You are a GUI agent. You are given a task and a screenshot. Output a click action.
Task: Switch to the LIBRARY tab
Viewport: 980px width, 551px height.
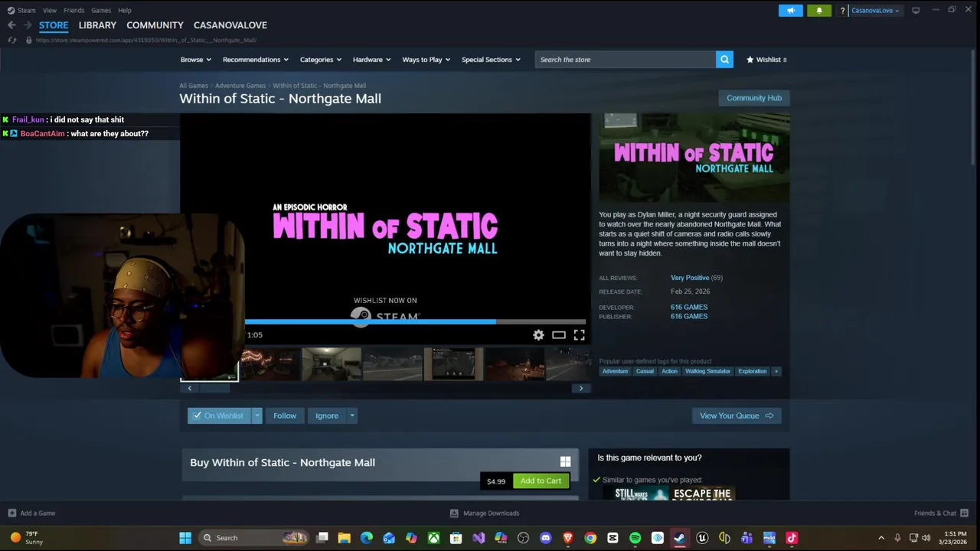click(x=97, y=25)
